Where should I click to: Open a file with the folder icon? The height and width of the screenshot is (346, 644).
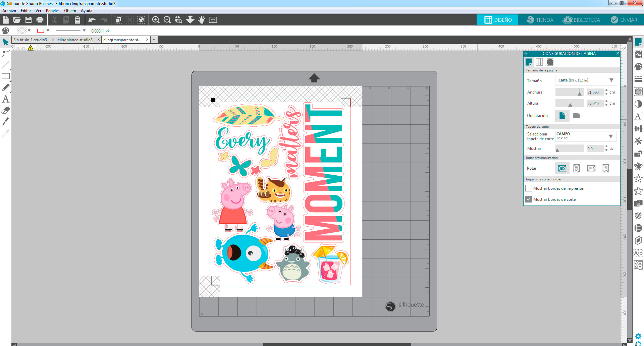pos(17,20)
